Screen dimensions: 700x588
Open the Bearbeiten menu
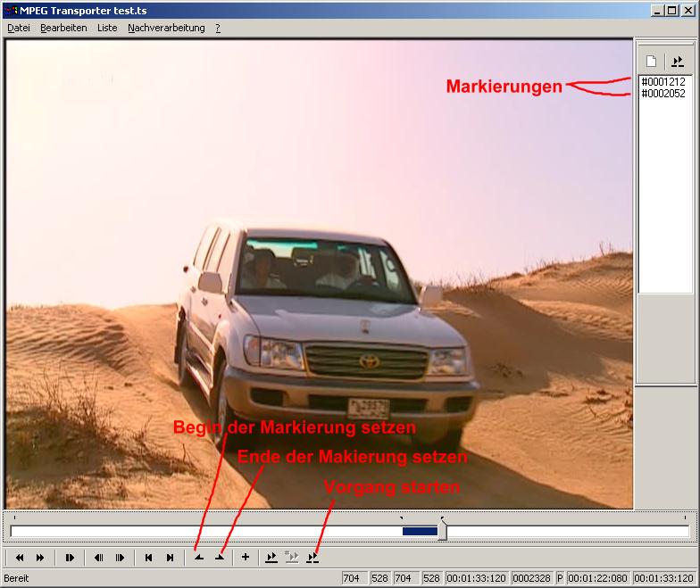[63, 28]
